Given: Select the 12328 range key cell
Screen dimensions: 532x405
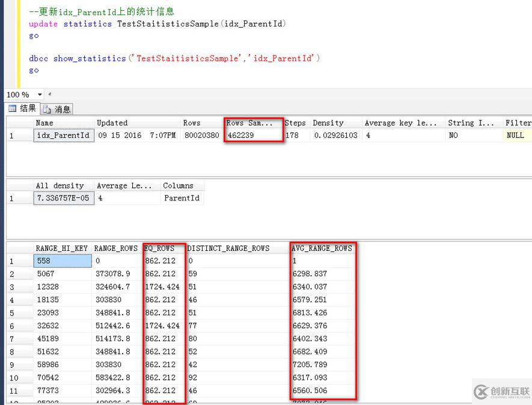Looking at the screenshot, I should tap(63, 287).
